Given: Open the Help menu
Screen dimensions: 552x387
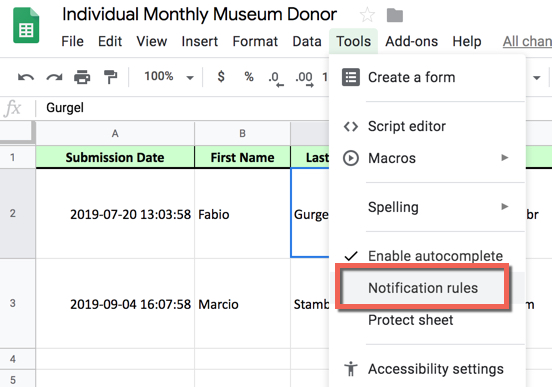Looking at the screenshot, I should click(466, 42).
